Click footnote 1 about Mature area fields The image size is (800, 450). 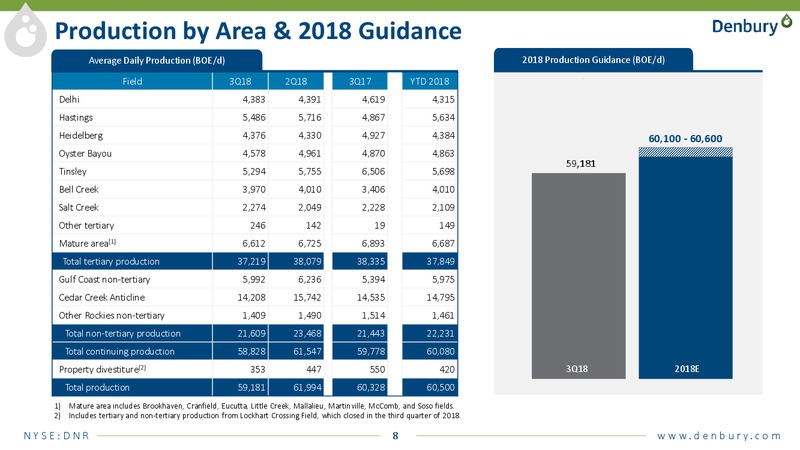pyautogui.click(x=254, y=406)
